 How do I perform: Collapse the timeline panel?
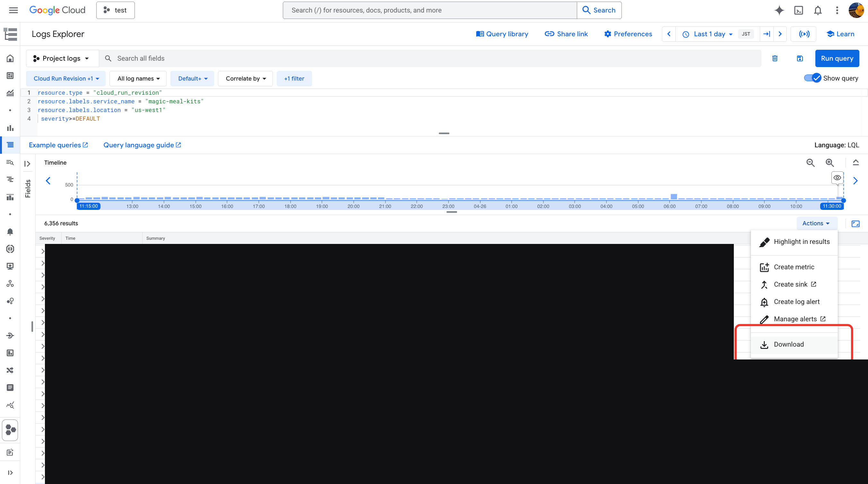(x=855, y=163)
